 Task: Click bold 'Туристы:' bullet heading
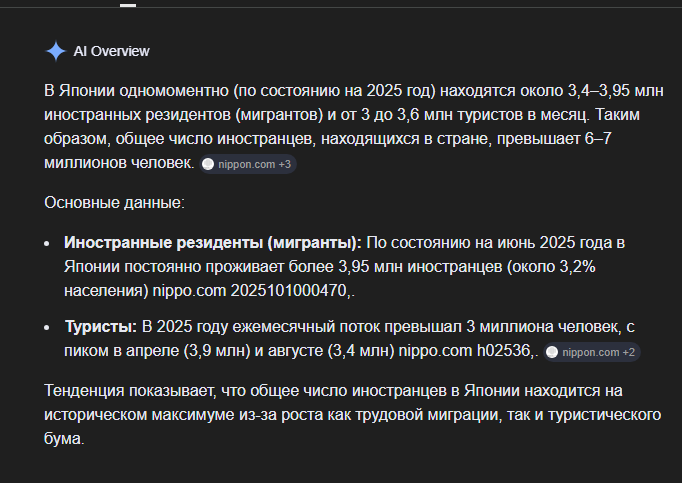click(x=101, y=326)
